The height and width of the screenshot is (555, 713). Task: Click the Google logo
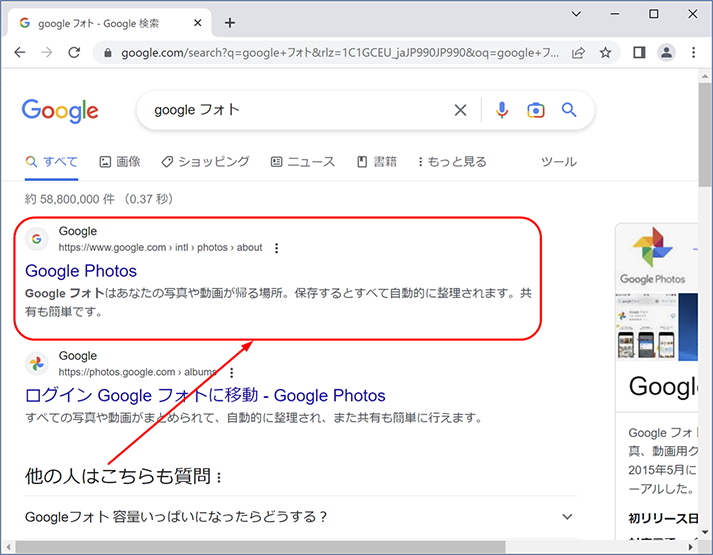(x=60, y=111)
